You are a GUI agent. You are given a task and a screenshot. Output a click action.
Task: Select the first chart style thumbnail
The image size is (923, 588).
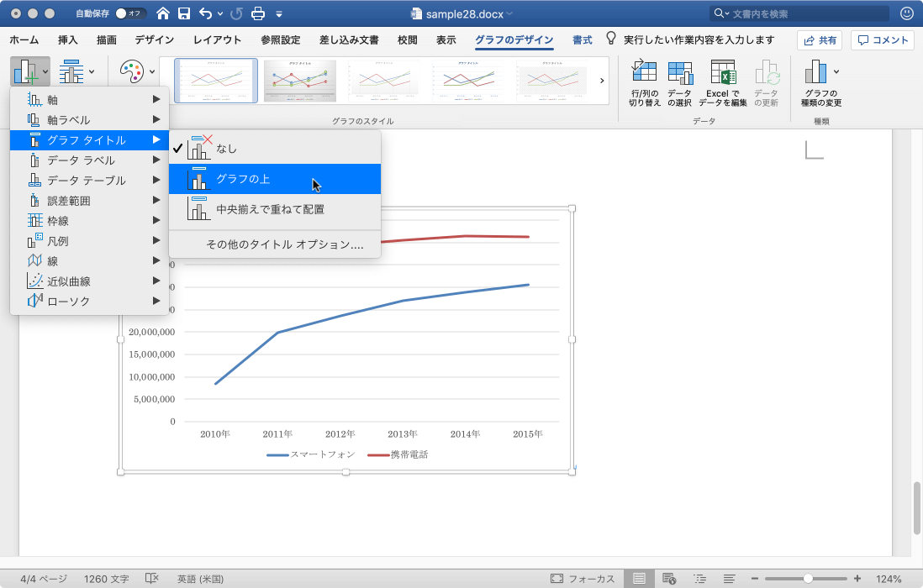pos(216,81)
